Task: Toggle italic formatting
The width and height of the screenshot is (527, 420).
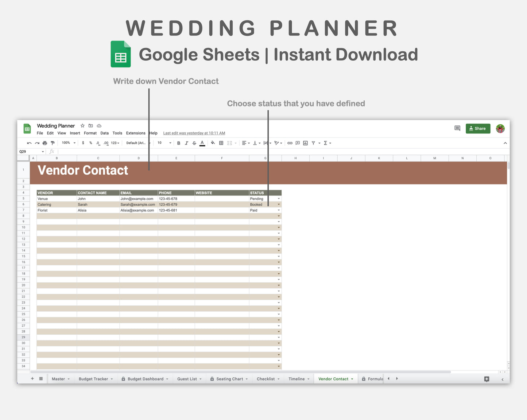Action: pyautogui.click(x=186, y=143)
